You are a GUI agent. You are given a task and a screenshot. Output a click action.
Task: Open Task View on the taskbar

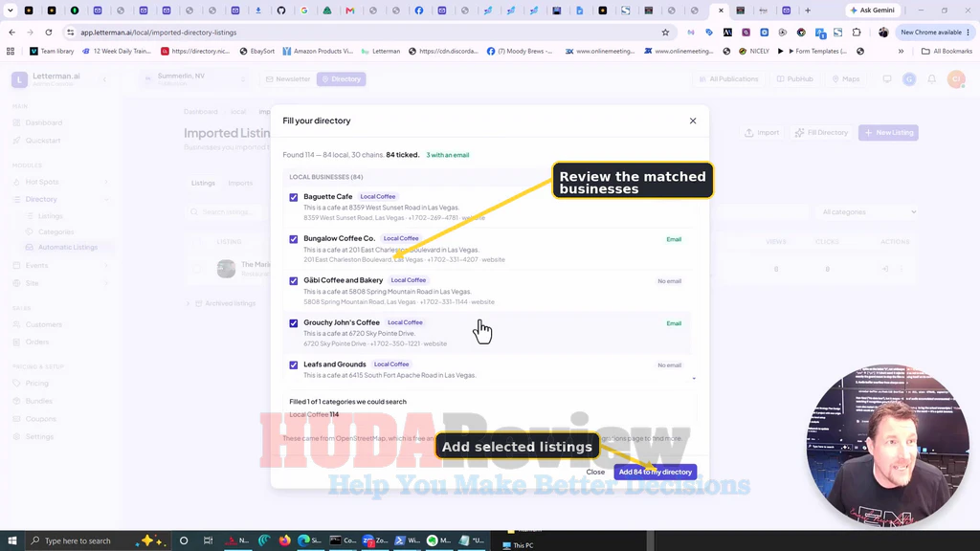208,541
